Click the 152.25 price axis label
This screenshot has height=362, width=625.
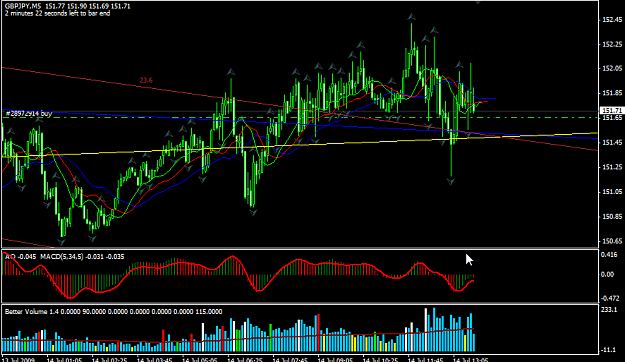click(x=613, y=44)
